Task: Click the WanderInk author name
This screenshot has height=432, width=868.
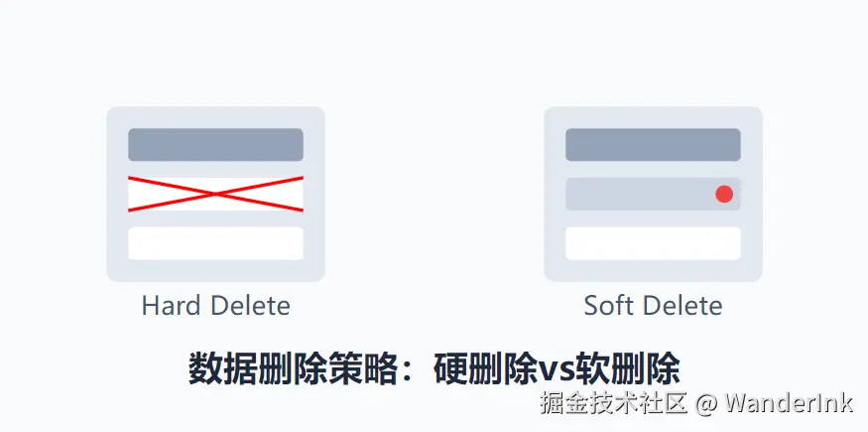Action: click(x=789, y=402)
